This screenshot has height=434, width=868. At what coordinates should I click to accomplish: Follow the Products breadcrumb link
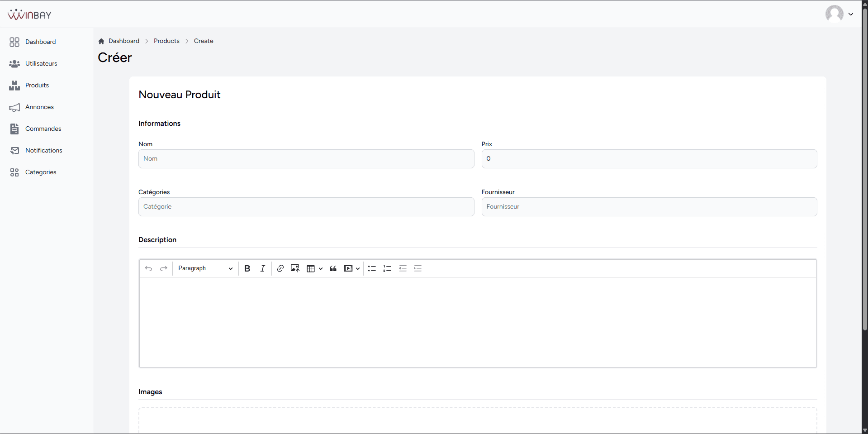pos(166,41)
